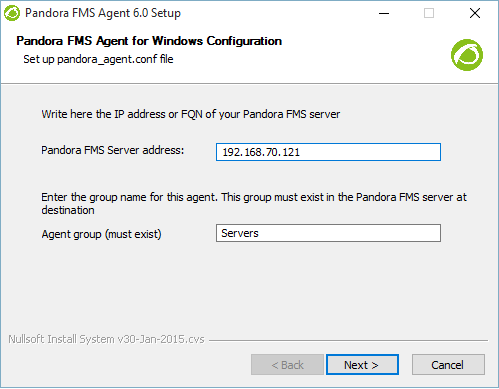Click the 'Nullsoft Install System v30-Jan-2015.cvs' text
Screen dimensions: 499x389
point(106,339)
